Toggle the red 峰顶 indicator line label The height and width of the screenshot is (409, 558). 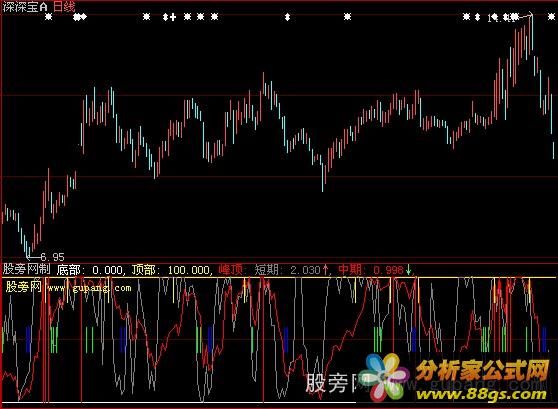pyautogui.click(x=231, y=269)
